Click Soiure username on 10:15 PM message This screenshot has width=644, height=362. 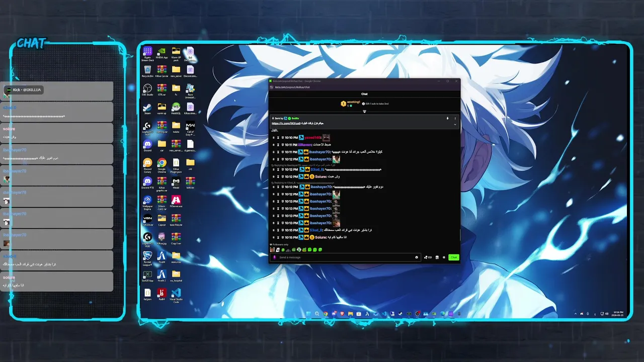[321, 237]
